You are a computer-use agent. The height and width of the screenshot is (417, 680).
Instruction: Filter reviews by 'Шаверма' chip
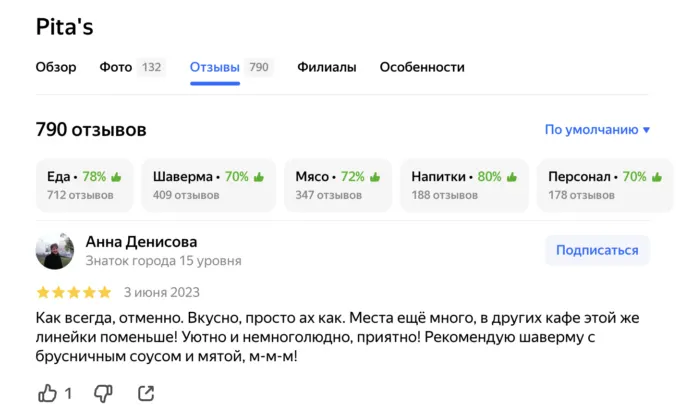click(x=208, y=185)
